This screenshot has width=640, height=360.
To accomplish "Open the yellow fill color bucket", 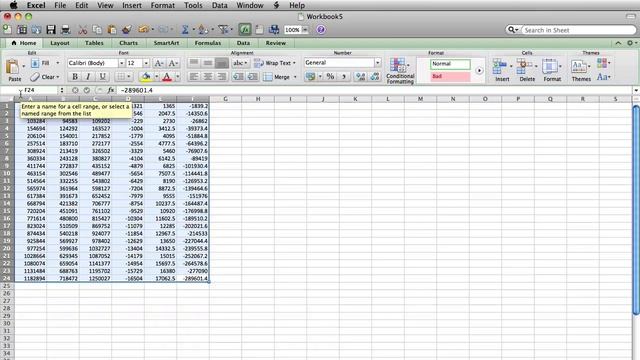I will point(146,77).
